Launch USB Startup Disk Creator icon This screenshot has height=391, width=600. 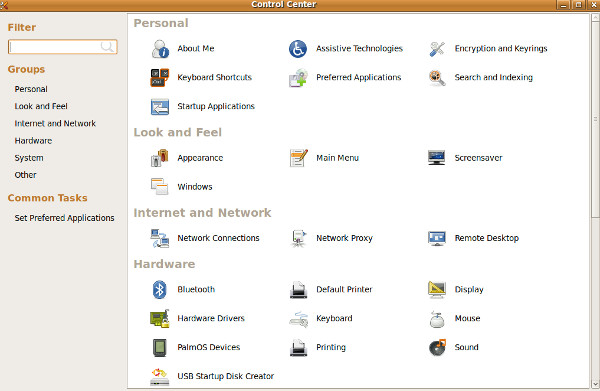coord(160,376)
